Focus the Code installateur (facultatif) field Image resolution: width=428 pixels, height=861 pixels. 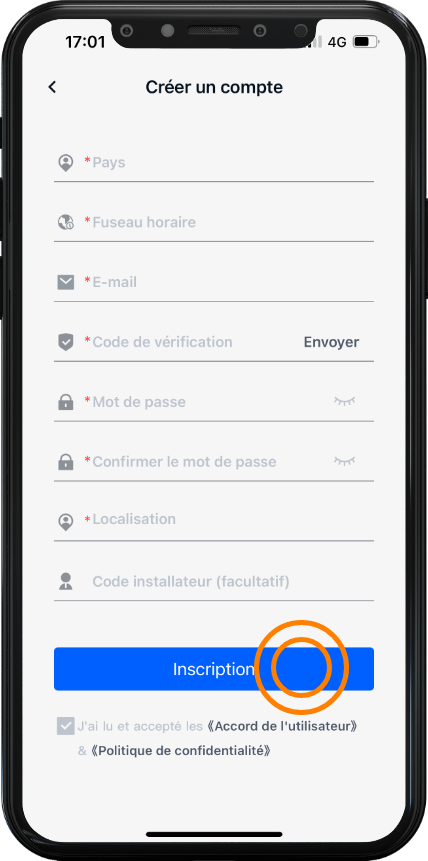(x=214, y=582)
